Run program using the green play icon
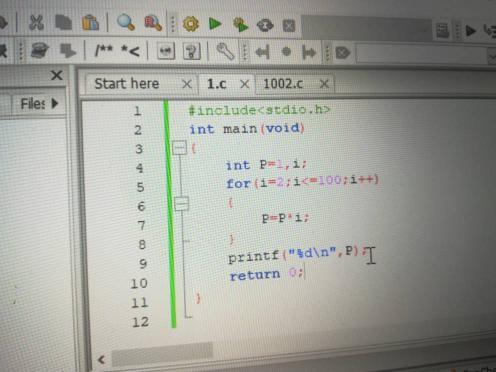Screen dimensions: 496x372 (x=215, y=24)
